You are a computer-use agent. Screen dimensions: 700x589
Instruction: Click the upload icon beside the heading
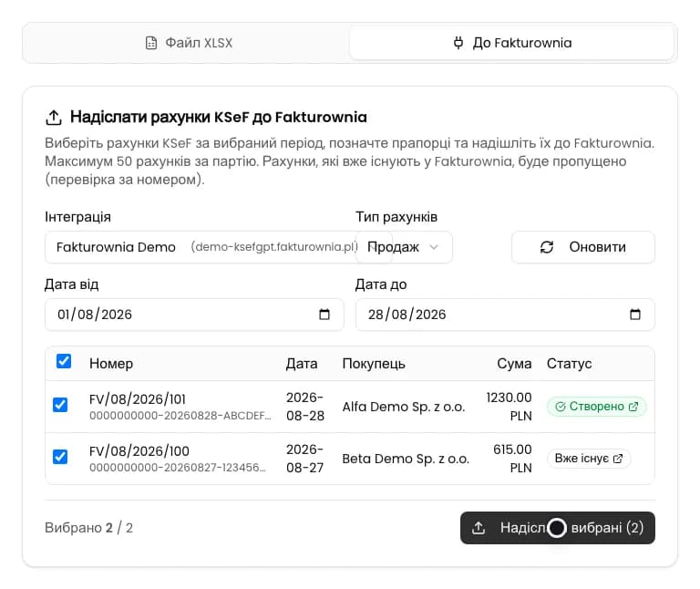pyautogui.click(x=54, y=118)
